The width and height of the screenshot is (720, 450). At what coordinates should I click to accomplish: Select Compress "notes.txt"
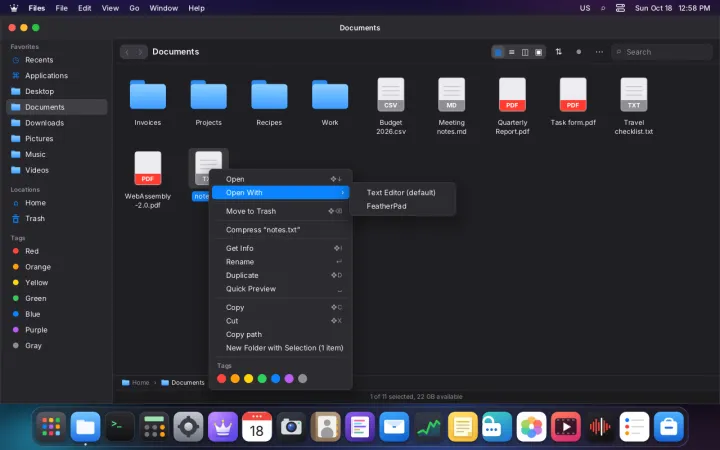pos(280,230)
